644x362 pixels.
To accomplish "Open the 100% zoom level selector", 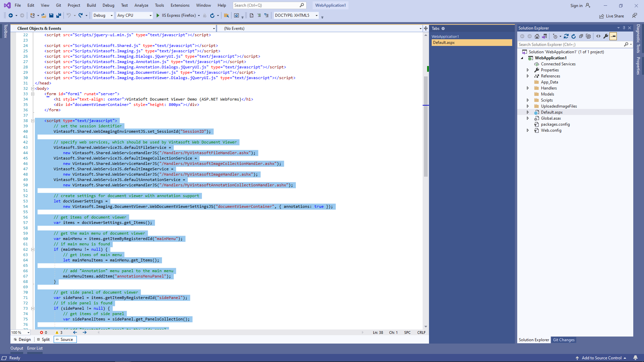I will click(x=19, y=333).
